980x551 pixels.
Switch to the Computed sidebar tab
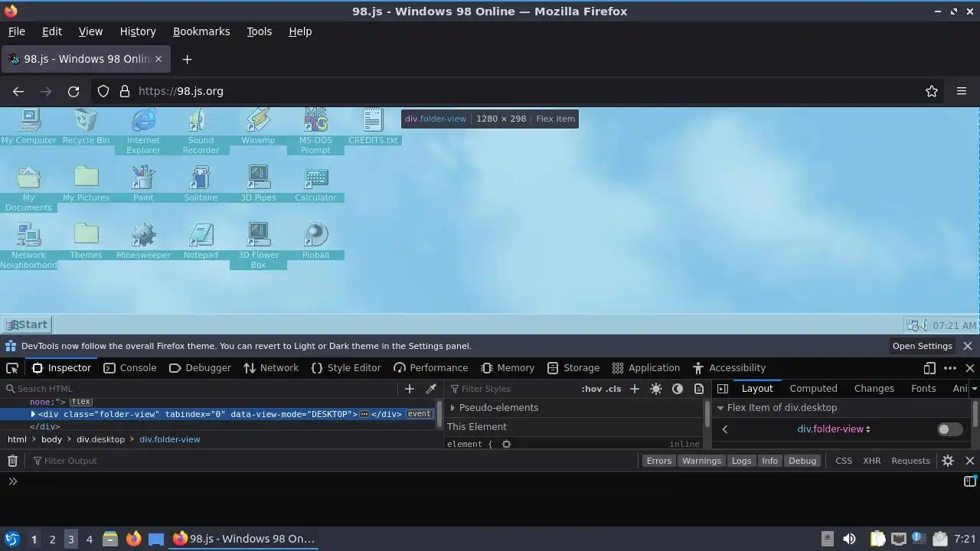coord(813,389)
